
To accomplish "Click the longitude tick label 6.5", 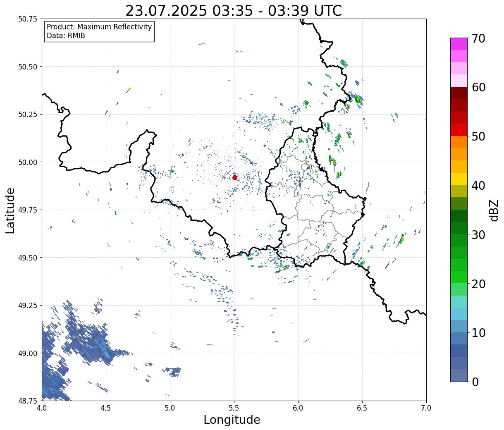I will coord(362,408).
